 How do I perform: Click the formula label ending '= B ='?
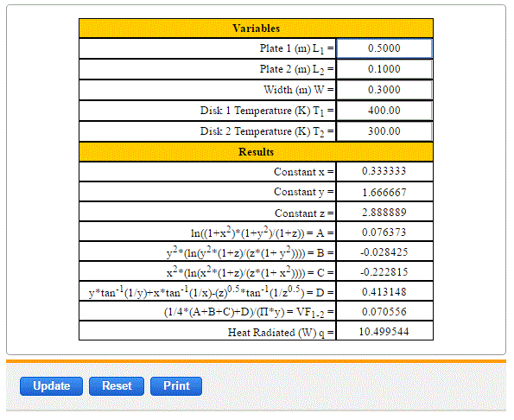(251, 252)
